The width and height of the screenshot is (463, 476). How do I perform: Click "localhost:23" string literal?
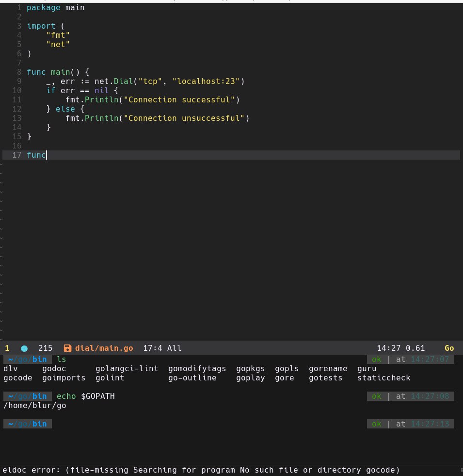(x=206, y=82)
